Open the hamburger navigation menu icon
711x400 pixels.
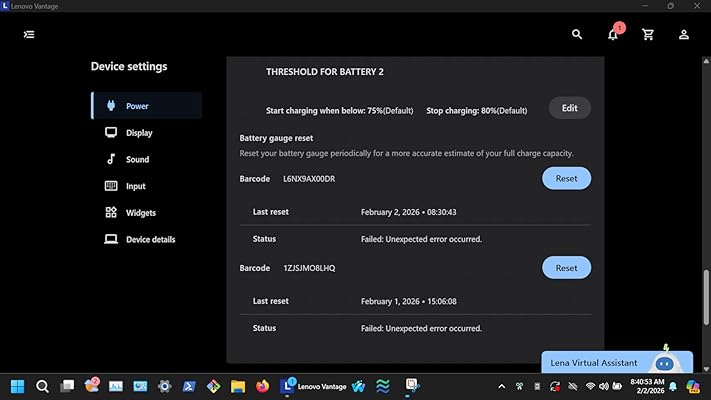click(29, 34)
